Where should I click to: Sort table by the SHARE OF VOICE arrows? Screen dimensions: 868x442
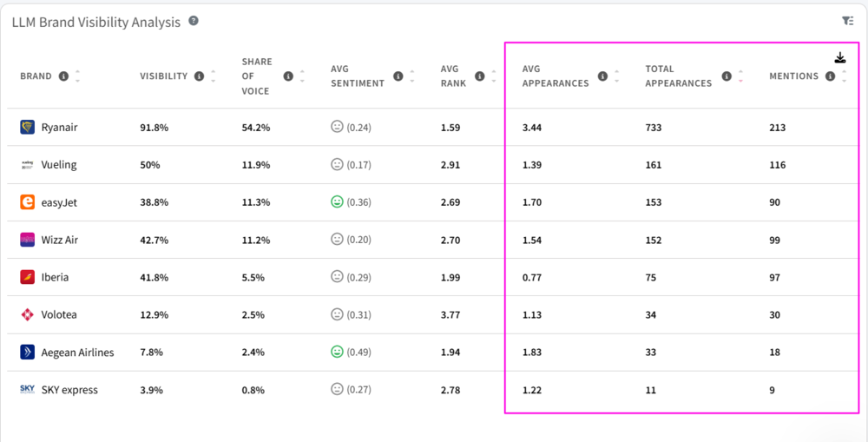click(302, 76)
